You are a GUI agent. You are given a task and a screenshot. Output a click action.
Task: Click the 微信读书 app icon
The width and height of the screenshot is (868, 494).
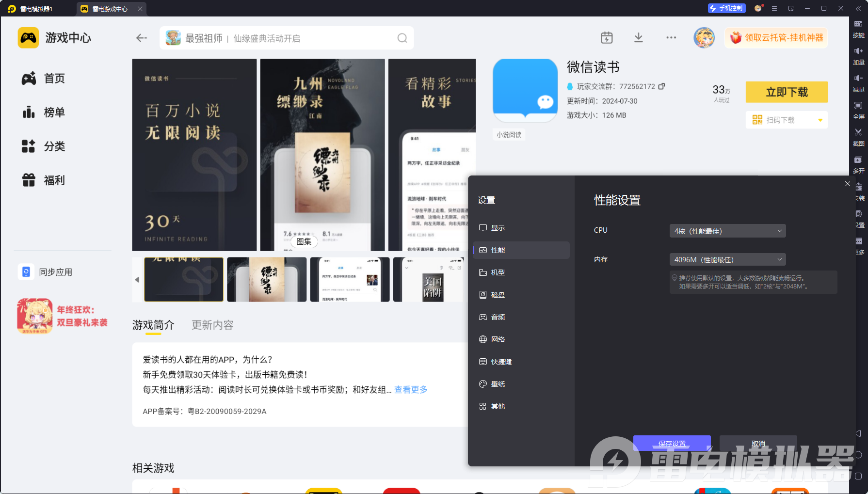click(525, 91)
